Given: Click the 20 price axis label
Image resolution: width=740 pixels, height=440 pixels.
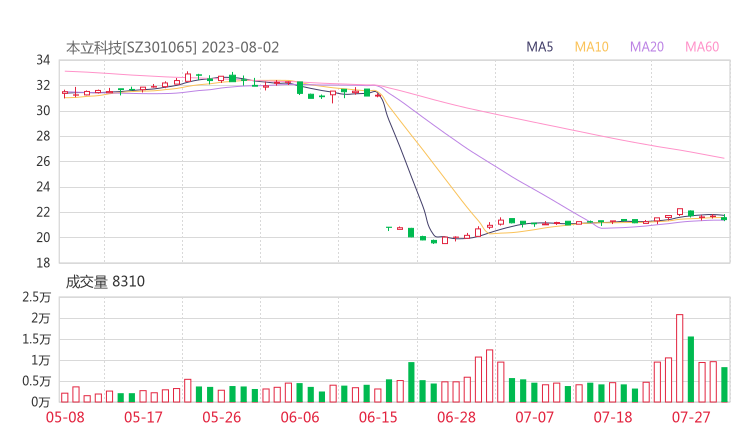Looking at the screenshot, I should [43, 238].
